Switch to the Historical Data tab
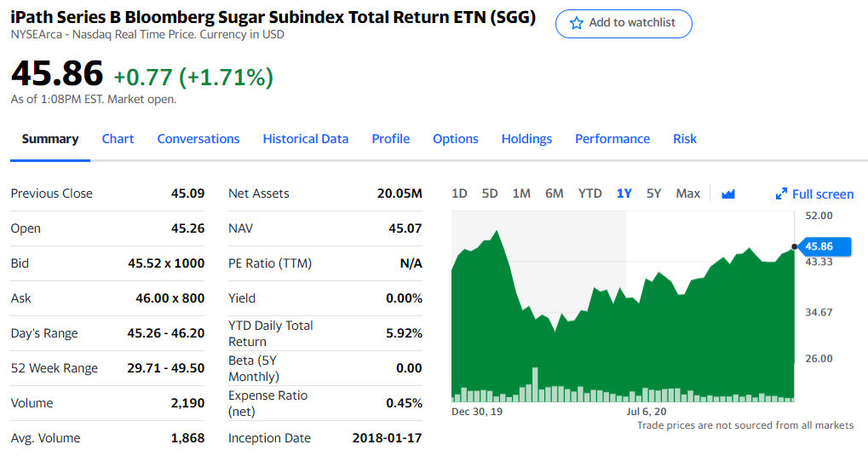Screen dimensions: 868x456 (305, 139)
